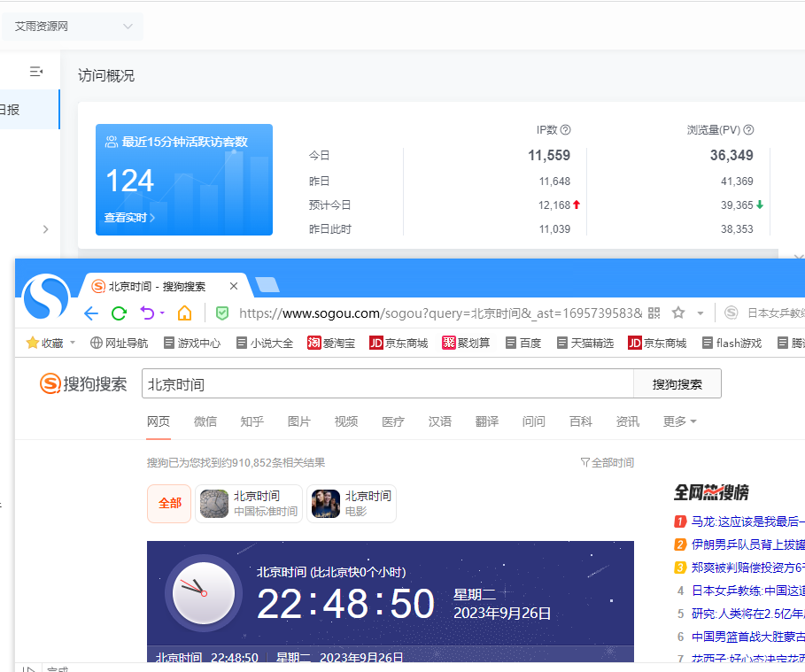Click the 搜狗搜索 search button
This screenshot has height=672, width=805.
pos(677,384)
